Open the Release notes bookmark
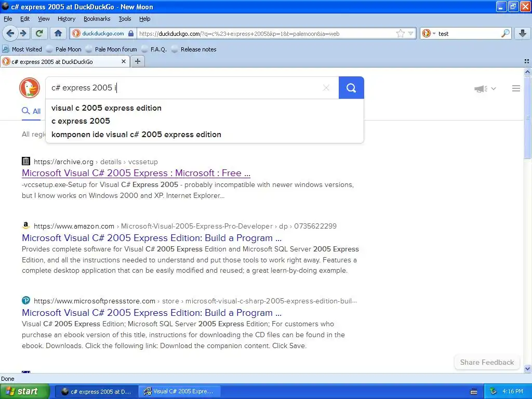The height and width of the screenshot is (399, 532). click(194, 49)
